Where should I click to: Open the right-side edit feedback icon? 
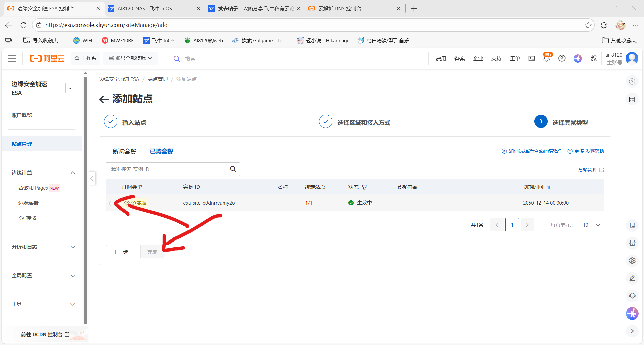click(632, 278)
